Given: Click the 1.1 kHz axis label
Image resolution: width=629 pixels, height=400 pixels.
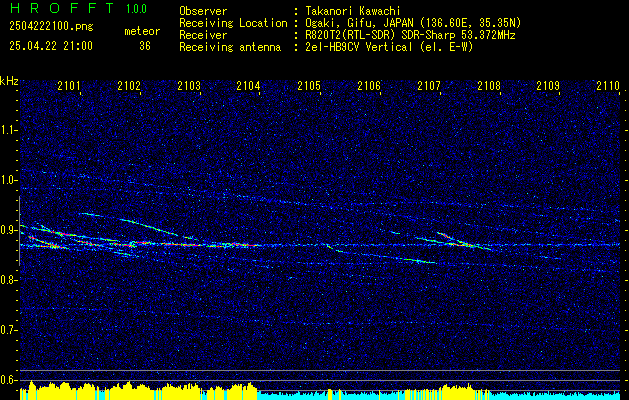Looking at the screenshot, I should pos(8,130).
